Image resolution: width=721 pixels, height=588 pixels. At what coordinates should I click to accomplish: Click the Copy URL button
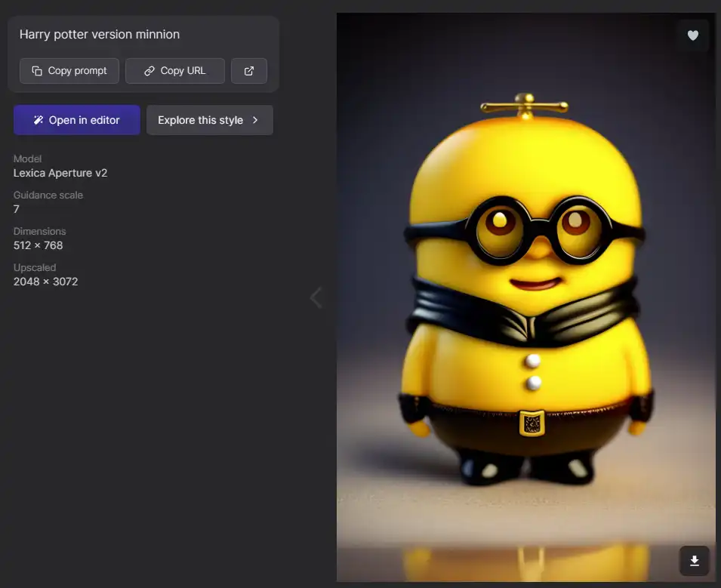(x=175, y=71)
